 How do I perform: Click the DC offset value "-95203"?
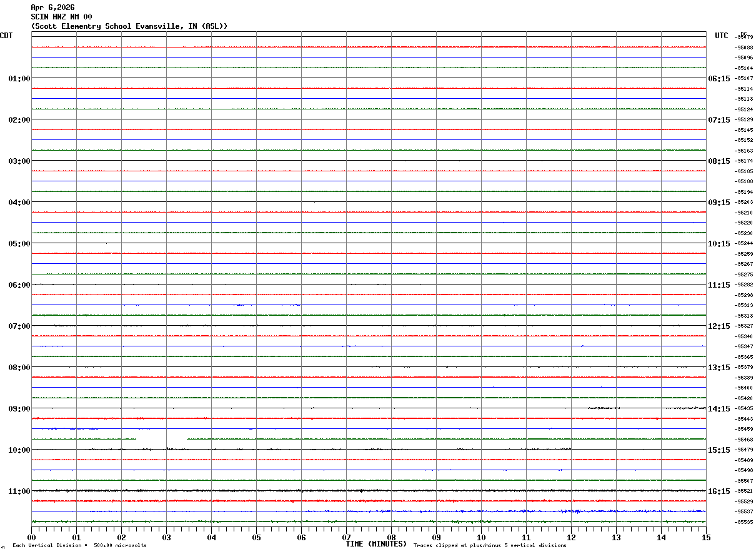tap(744, 202)
